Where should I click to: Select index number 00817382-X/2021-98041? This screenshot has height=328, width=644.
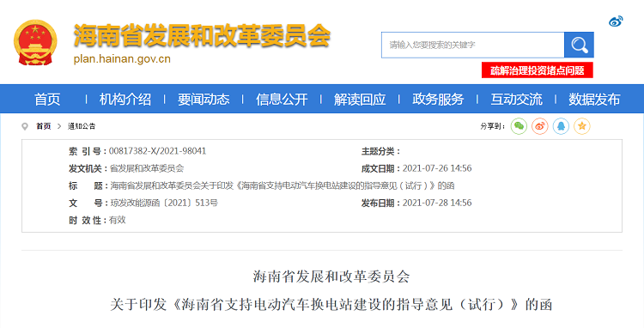[157, 151]
